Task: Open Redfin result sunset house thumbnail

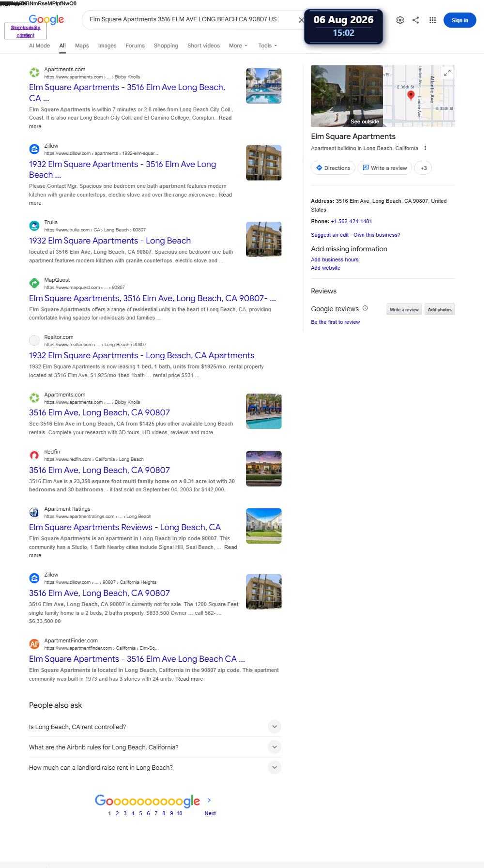Action: (x=263, y=469)
